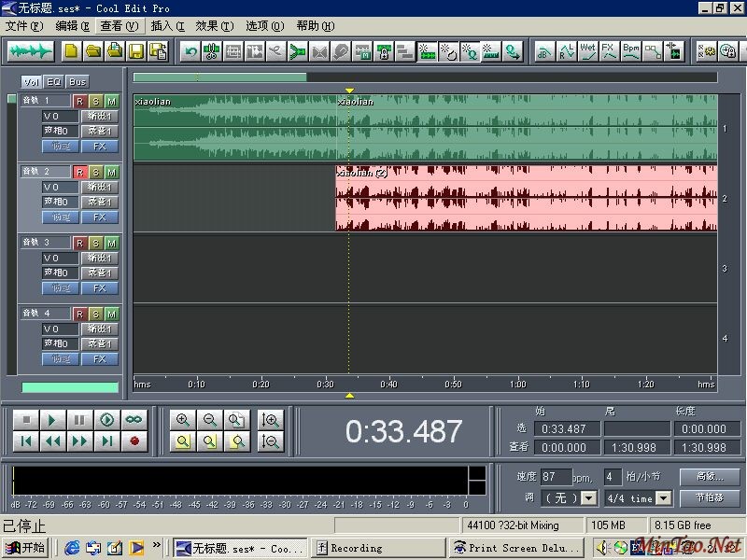The width and height of the screenshot is (747, 560).
Task: Switch to the EQ tab
Action: coord(54,82)
